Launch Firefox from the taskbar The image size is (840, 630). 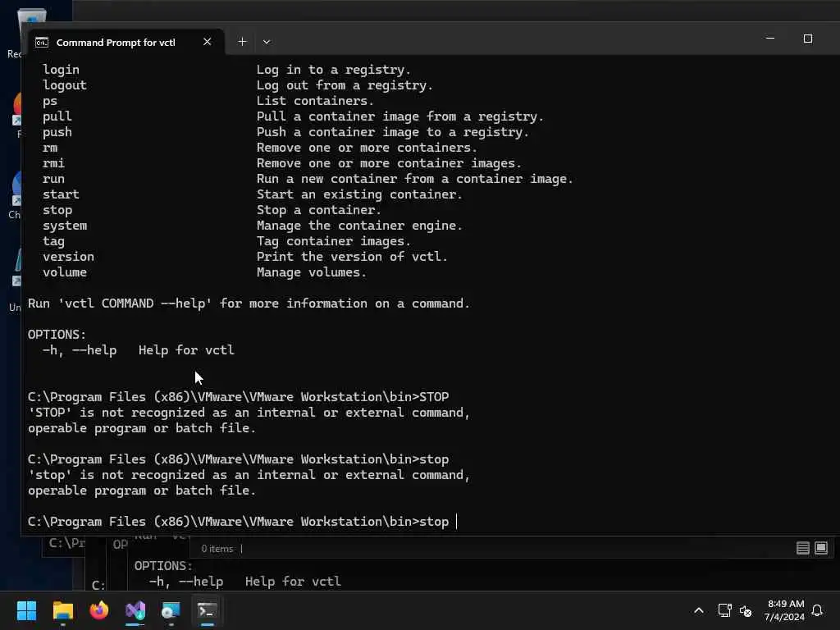[99, 610]
